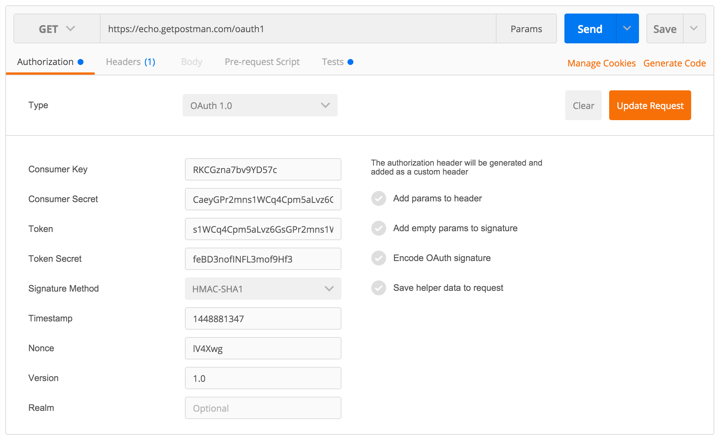Open the Tests tab
Viewport: 720px width, 440px height.
coord(338,62)
